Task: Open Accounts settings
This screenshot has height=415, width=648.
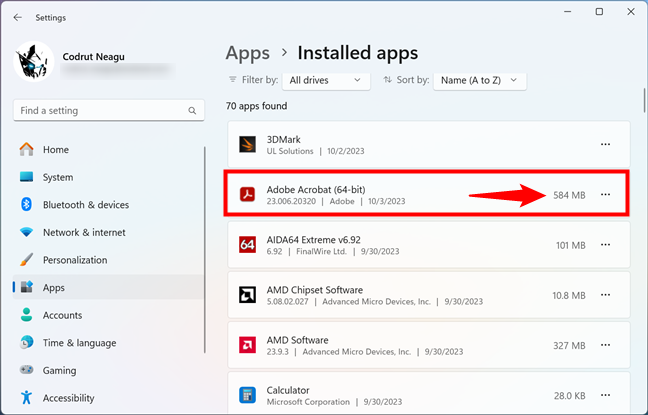Action: pyautogui.click(x=109, y=315)
